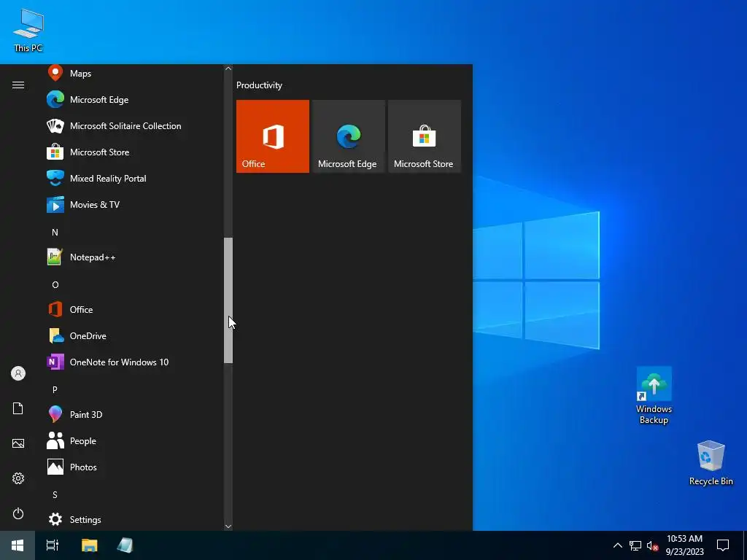Open Task View on the taskbar
Screen dimensions: 747x560
[53, 545]
